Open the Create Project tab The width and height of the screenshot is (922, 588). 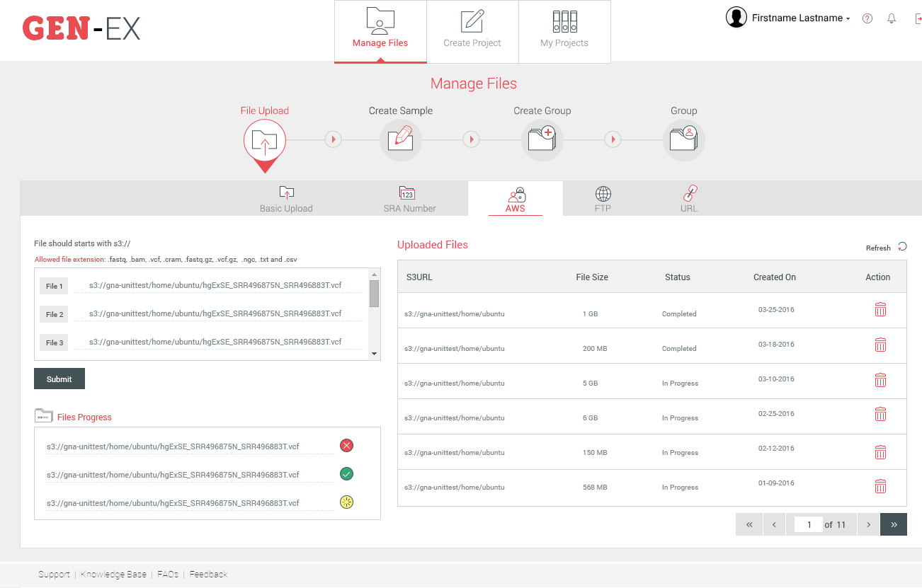click(472, 32)
